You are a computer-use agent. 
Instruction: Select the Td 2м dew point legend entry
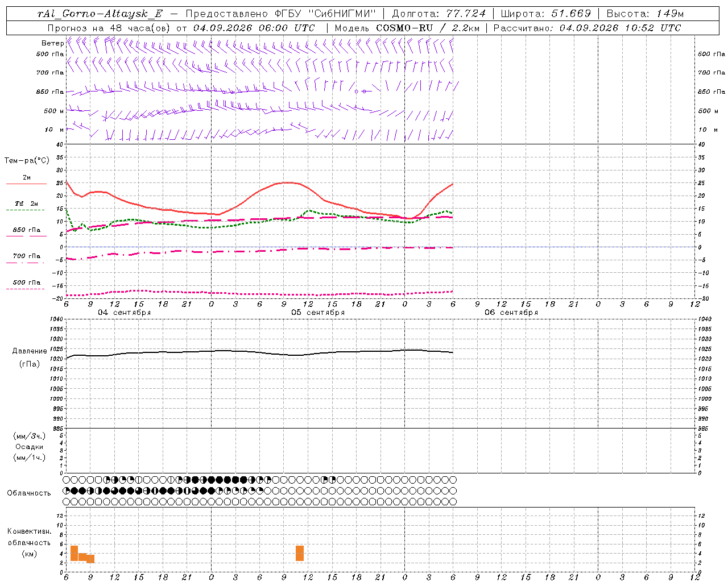(x=26, y=206)
